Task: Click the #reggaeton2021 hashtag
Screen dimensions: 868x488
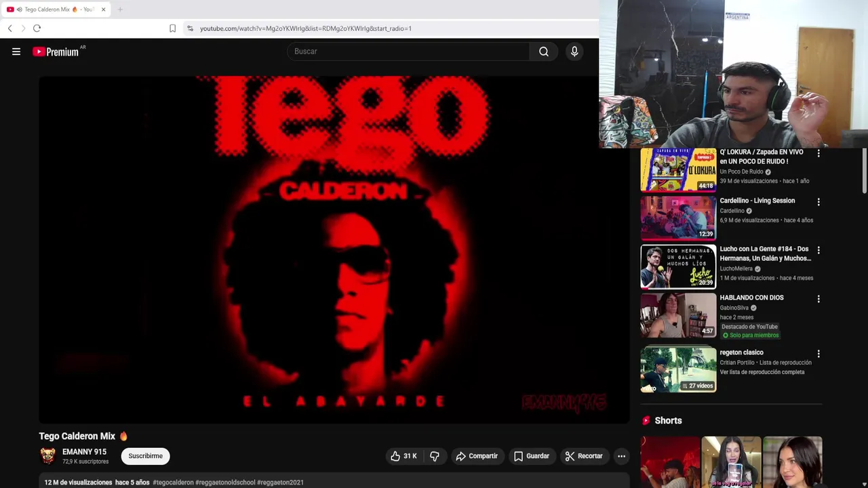Action: click(280, 483)
